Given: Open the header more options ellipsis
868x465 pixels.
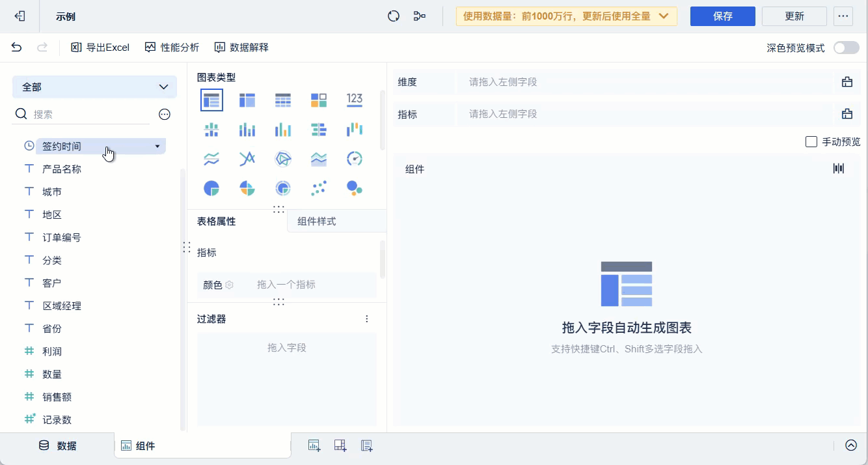Looking at the screenshot, I should [x=843, y=16].
